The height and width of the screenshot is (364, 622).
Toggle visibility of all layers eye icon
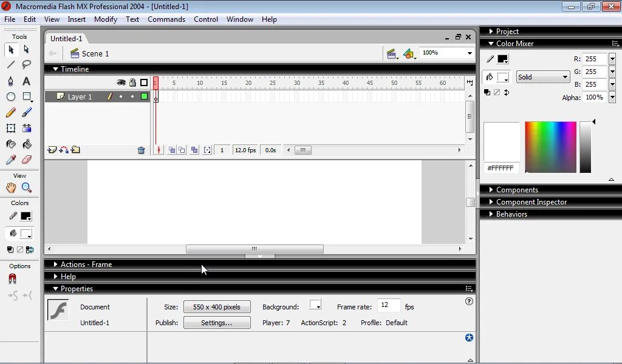pos(121,83)
